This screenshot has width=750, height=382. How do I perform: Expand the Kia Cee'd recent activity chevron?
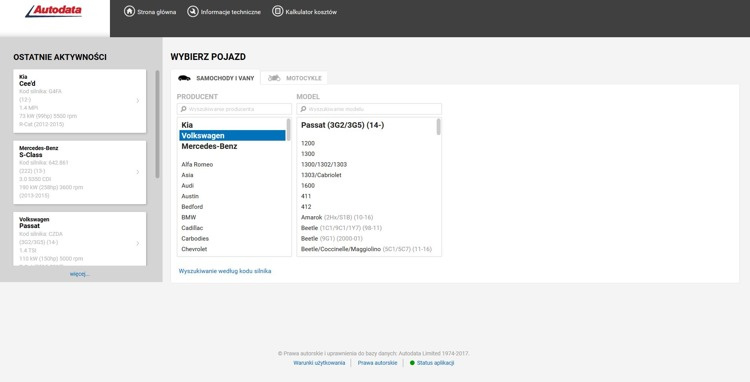[x=138, y=101]
